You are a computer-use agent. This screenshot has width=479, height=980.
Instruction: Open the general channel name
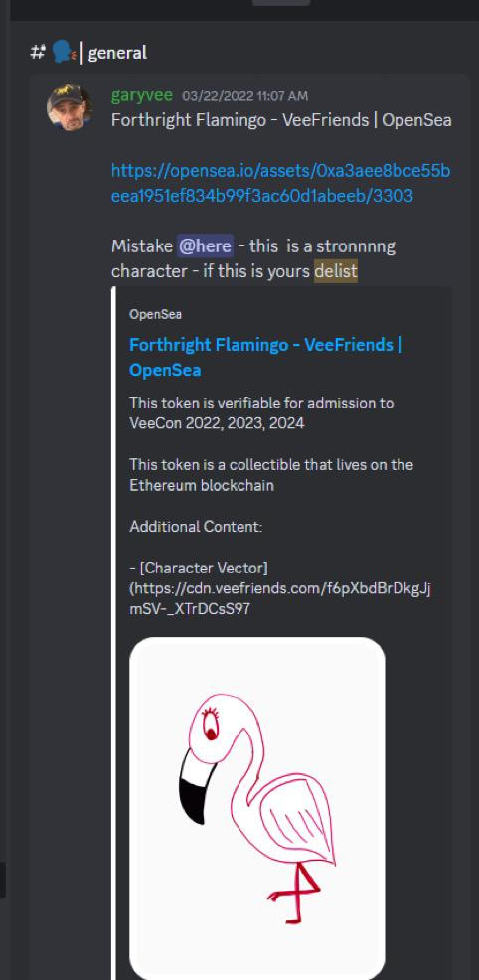(x=117, y=53)
